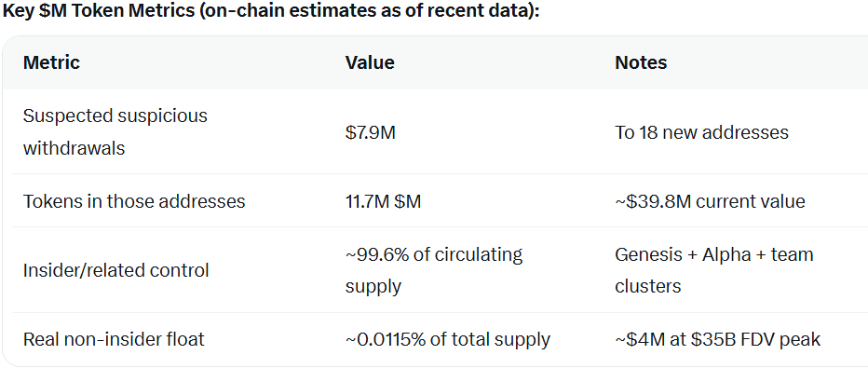Click the 'Notes' column header
Image resolution: width=868 pixels, height=382 pixels.
(x=641, y=62)
